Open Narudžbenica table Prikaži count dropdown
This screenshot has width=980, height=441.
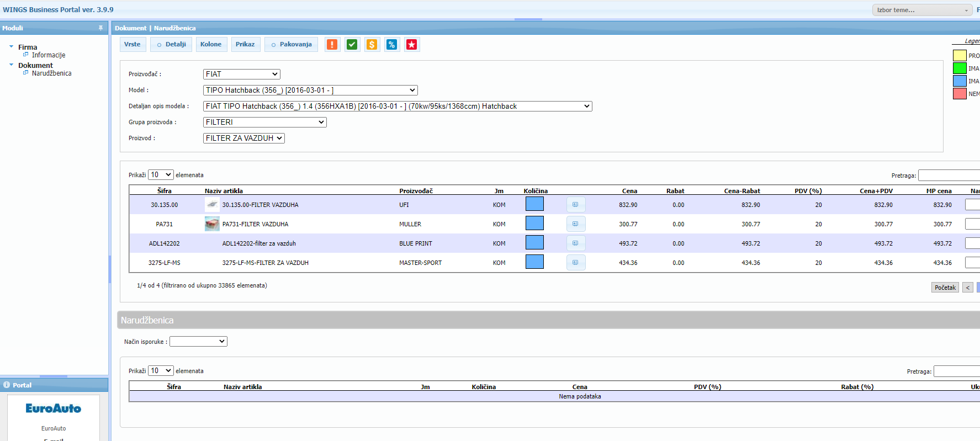pyautogui.click(x=161, y=371)
